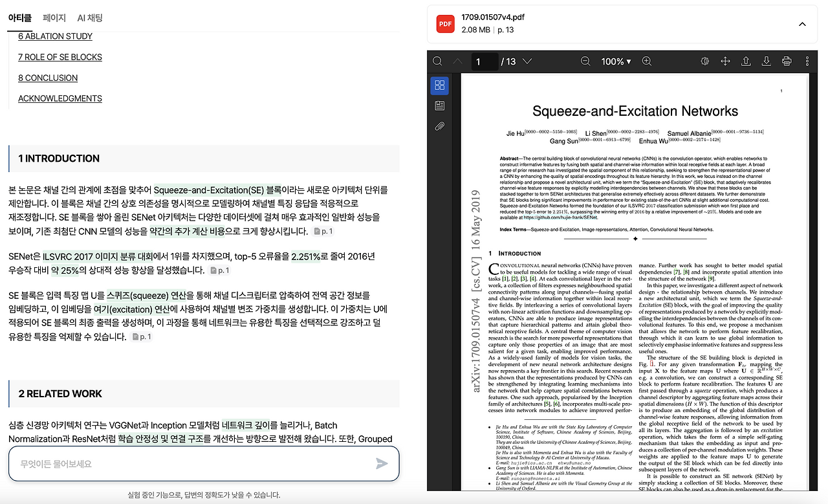
Task: Toggle the annotation stamp tool
Action: tap(704, 61)
